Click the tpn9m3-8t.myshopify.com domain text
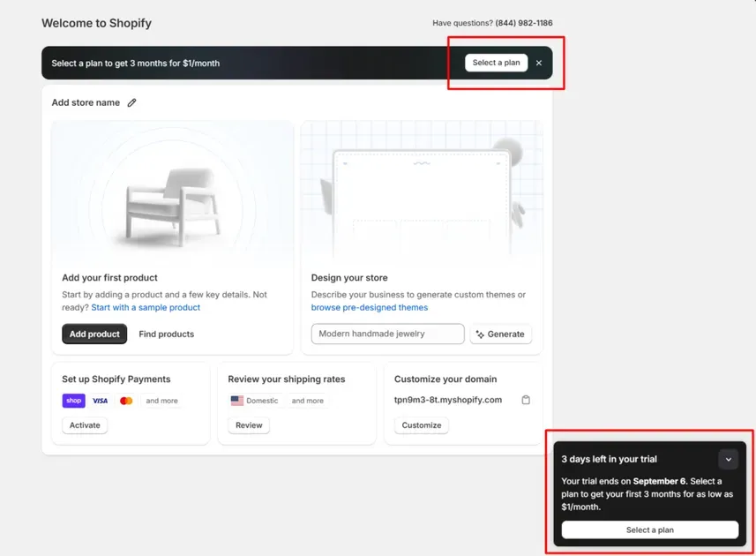 [x=448, y=400]
